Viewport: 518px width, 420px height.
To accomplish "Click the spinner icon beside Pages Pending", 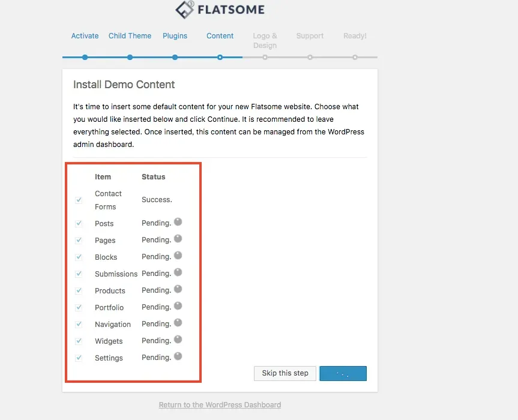I will (x=178, y=238).
